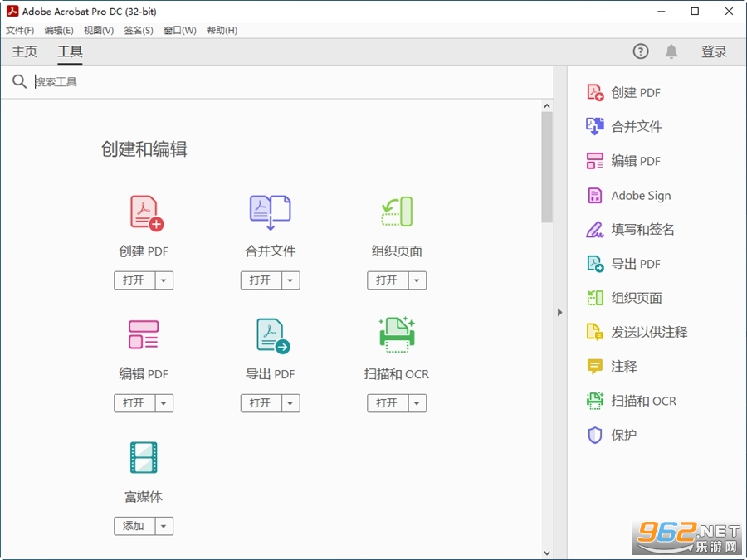Click Adobe Sign label in right sidebar
Image resolution: width=747 pixels, height=560 pixels.
click(641, 196)
